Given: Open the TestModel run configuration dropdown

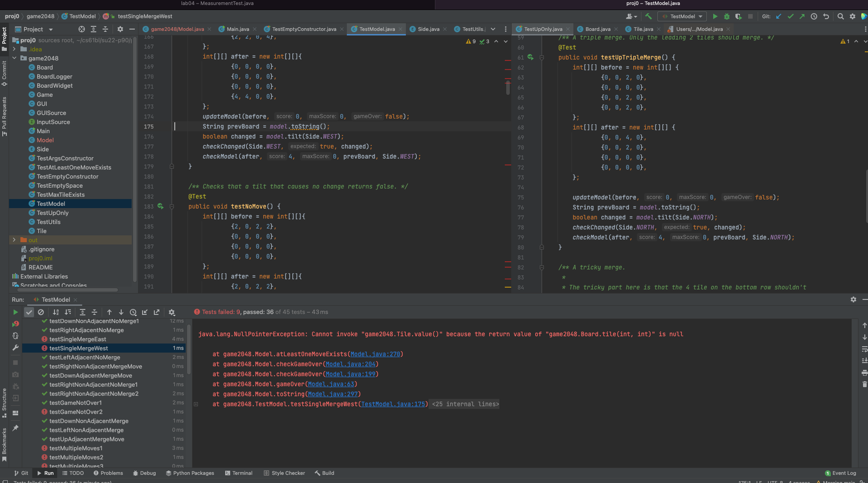Looking at the screenshot, I should click(x=682, y=16).
